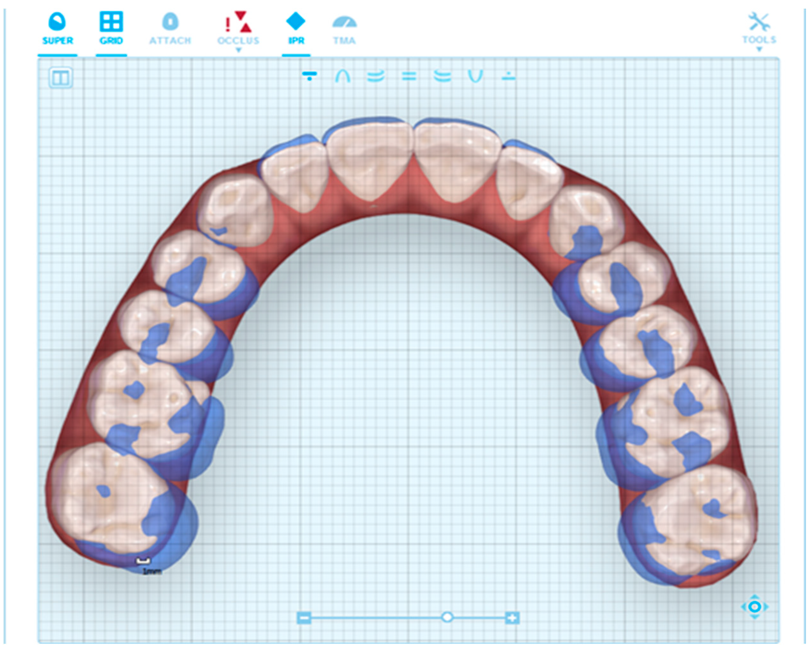Select the lower occlusal view icon

[508, 76]
